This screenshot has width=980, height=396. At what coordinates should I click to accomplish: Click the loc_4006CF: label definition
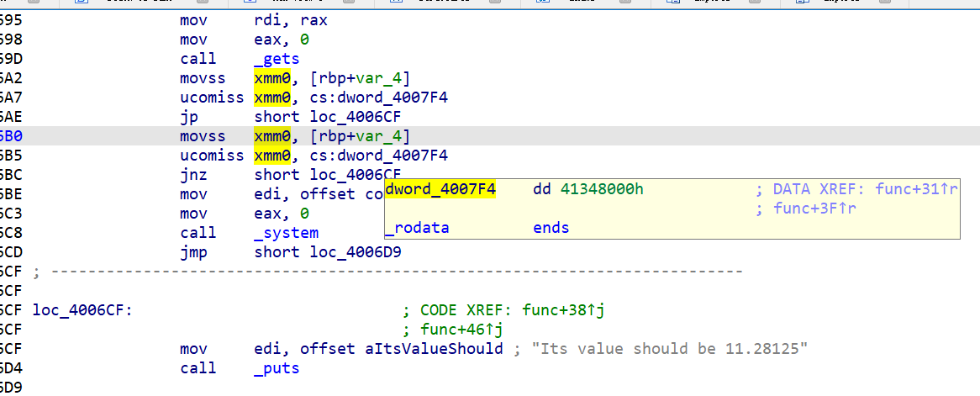pos(82,309)
